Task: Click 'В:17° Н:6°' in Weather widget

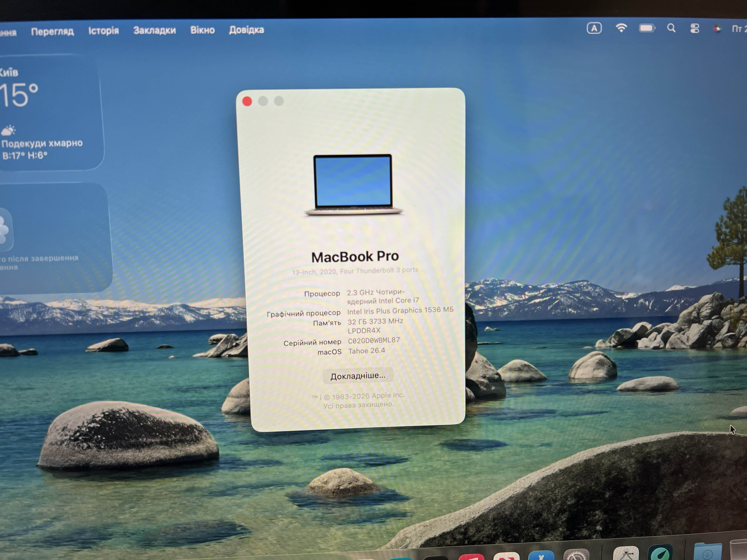Action: tap(25, 156)
